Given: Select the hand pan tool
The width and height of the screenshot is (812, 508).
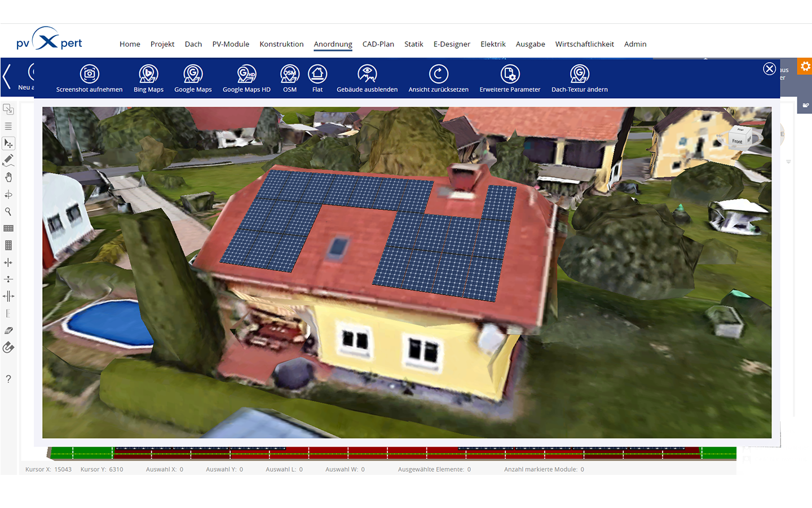Looking at the screenshot, I should coord(8,177).
